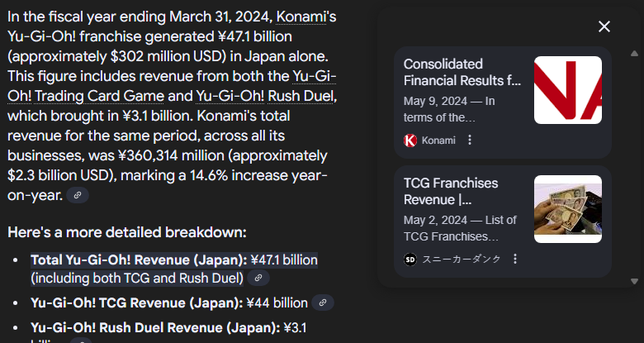Image resolution: width=644 pixels, height=343 pixels.
Task: Close the sources panel with the X
Action: [x=604, y=26]
